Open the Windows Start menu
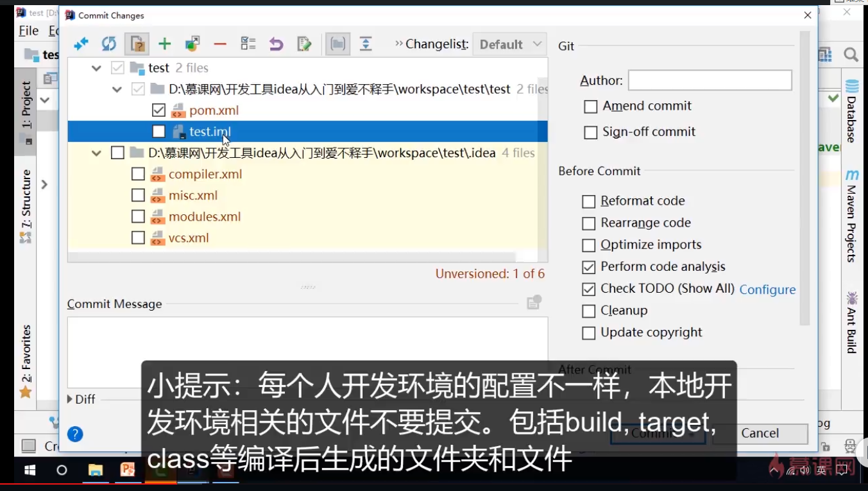Viewport: 868px width, 491px height. pyautogui.click(x=30, y=470)
